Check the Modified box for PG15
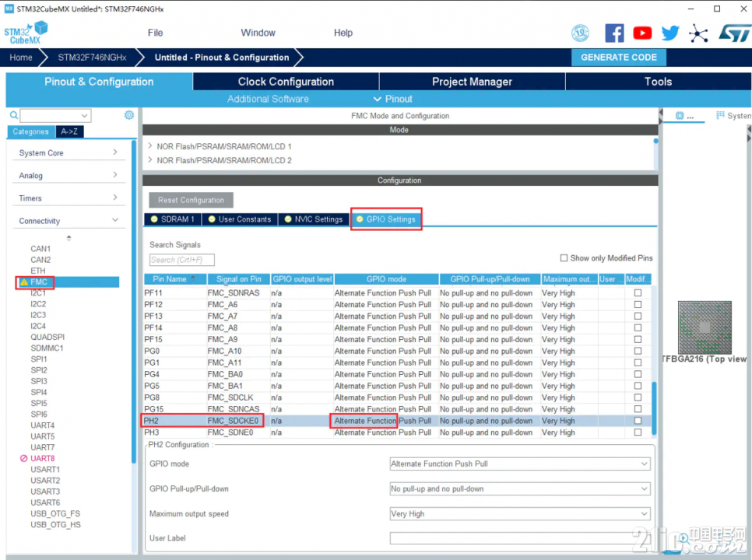 tap(638, 409)
